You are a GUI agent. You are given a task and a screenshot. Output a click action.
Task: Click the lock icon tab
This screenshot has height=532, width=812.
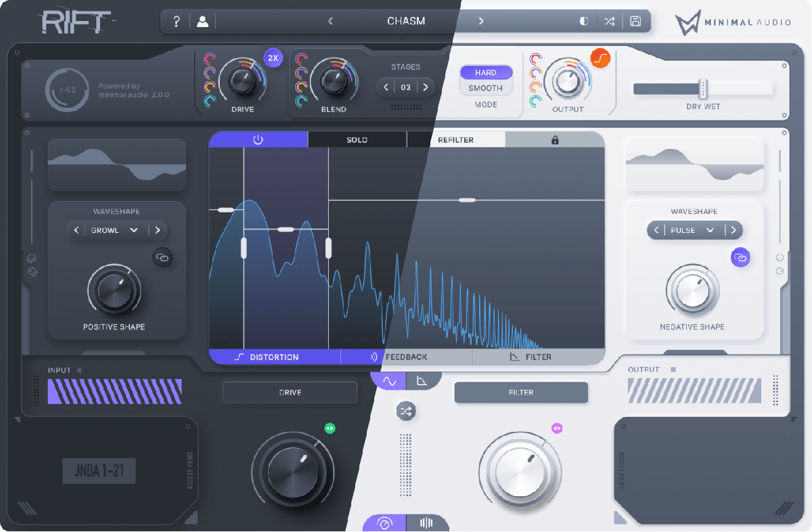pyautogui.click(x=555, y=140)
